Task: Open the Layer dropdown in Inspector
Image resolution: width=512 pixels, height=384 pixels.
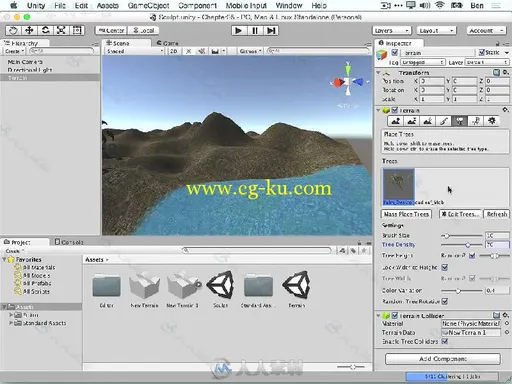Action: [487, 62]
